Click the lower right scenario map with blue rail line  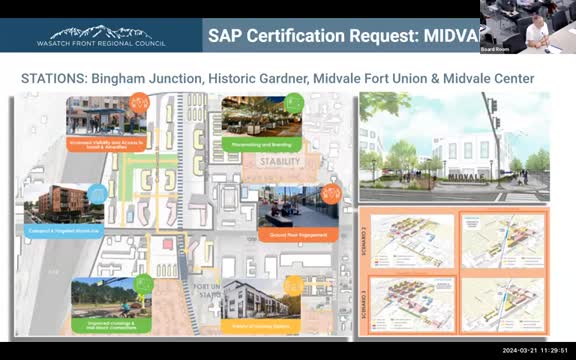(503, 304)
